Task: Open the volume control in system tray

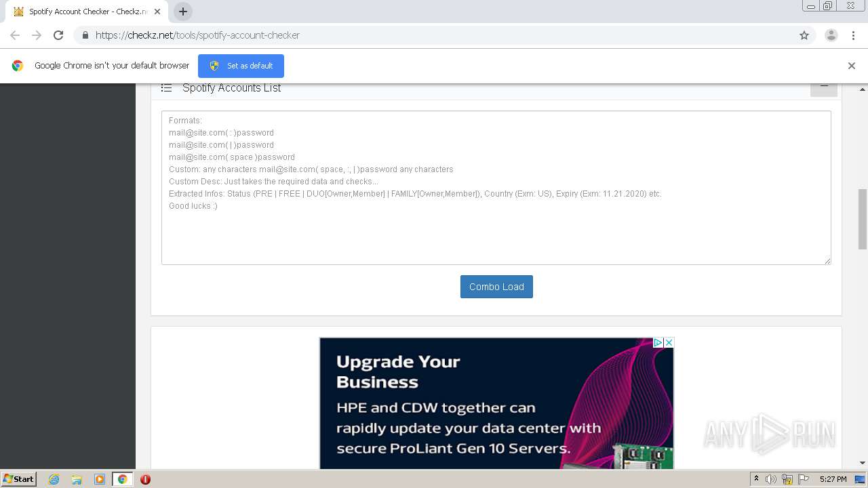Action: 770,479
